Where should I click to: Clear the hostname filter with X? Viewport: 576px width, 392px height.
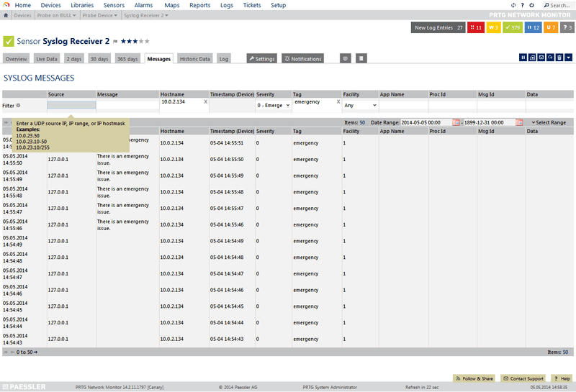coord(206,101)
